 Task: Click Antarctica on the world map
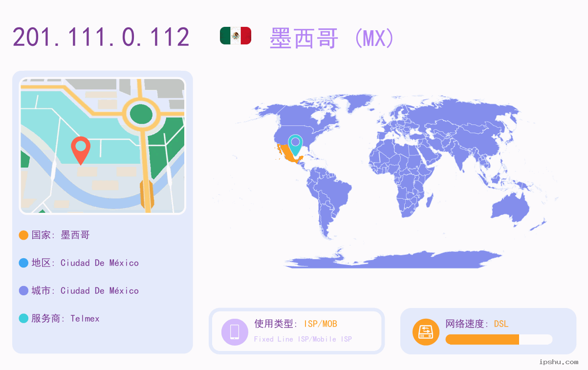(393, 259)
